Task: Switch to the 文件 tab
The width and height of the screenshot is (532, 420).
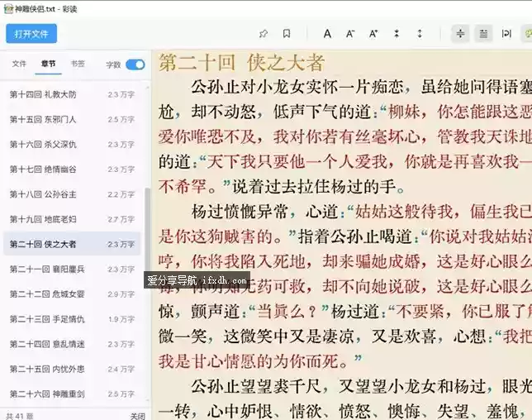Action: pyautogui.click(x=19, y=64)
